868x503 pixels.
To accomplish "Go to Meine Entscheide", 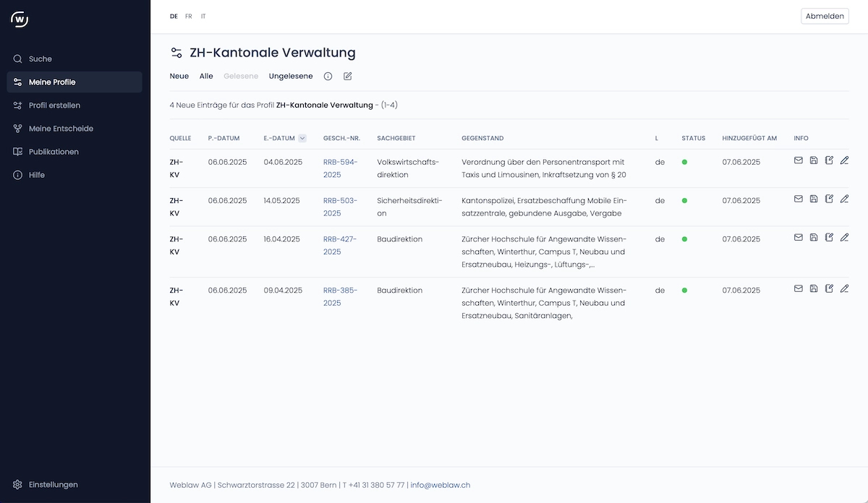I will (75, 128).
